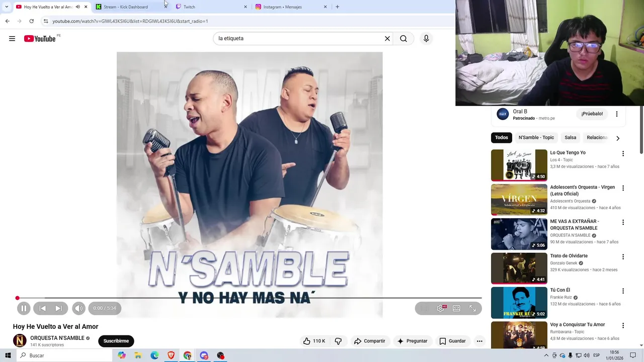
Task: Open the YouTube hamburger guide menu
Action: click(12, 39)
